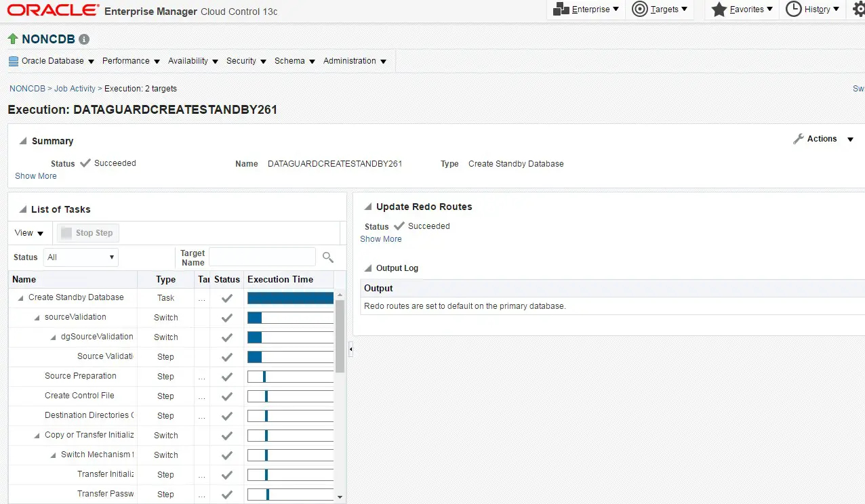This screenshot has width=865, height=504.
Task: Open the settings gear icon
Action: click(858, 9)
